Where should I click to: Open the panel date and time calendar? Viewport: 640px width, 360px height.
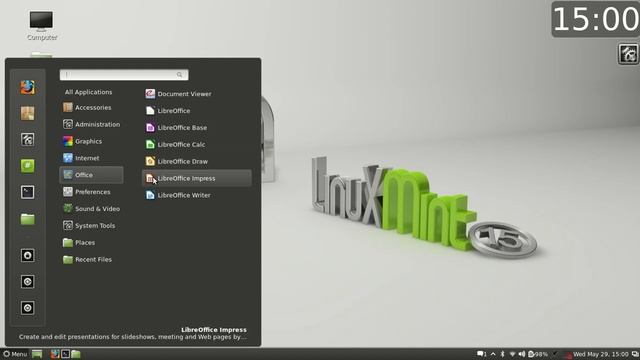[601, 354]
